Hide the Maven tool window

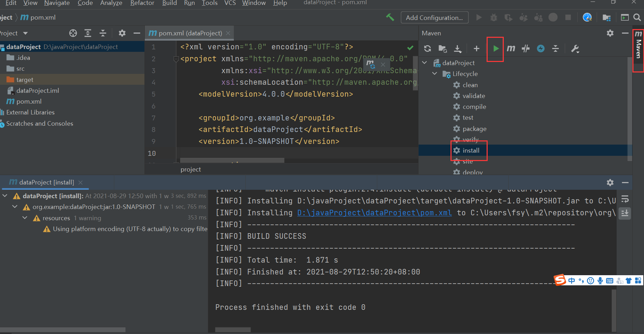(x=625, y=33)
